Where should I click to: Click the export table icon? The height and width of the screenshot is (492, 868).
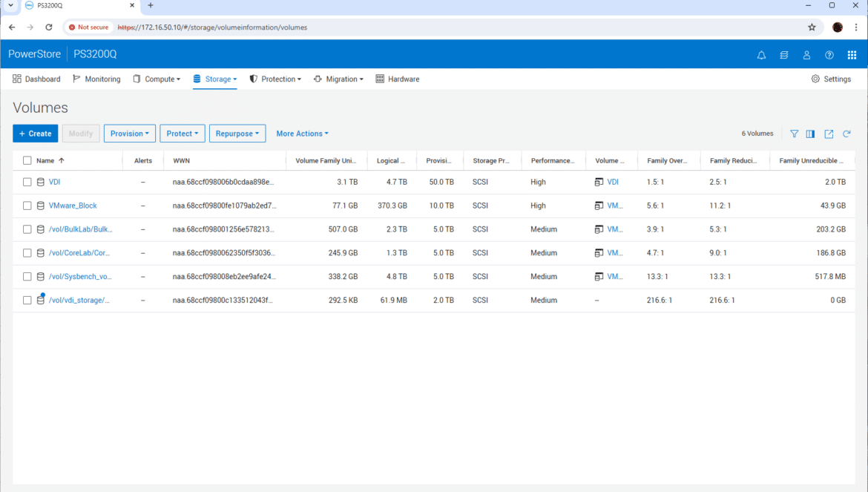click(x=829, y=134)
